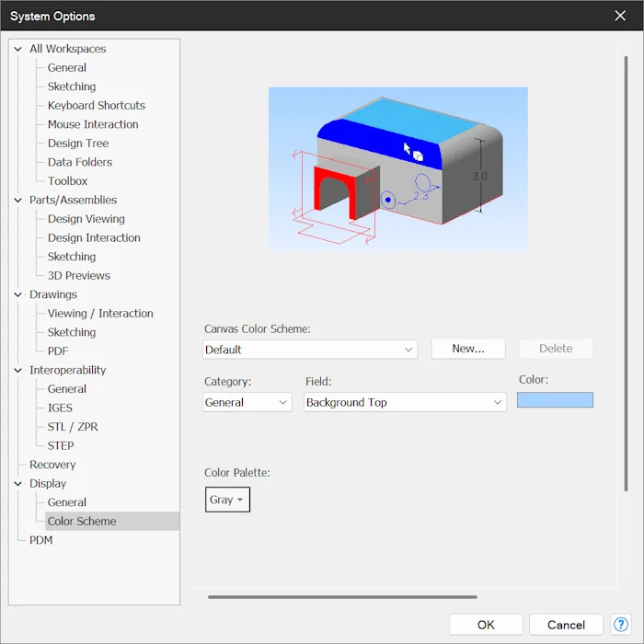Open the Gray Color Palette dropdown

pyautogui.click(x=227, y=500)
